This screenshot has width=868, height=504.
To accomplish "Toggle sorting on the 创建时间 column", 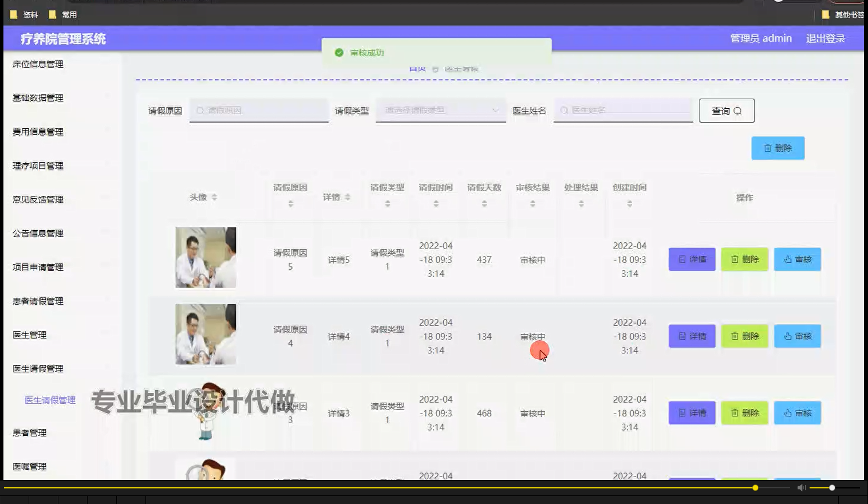I will coord(630,202).
